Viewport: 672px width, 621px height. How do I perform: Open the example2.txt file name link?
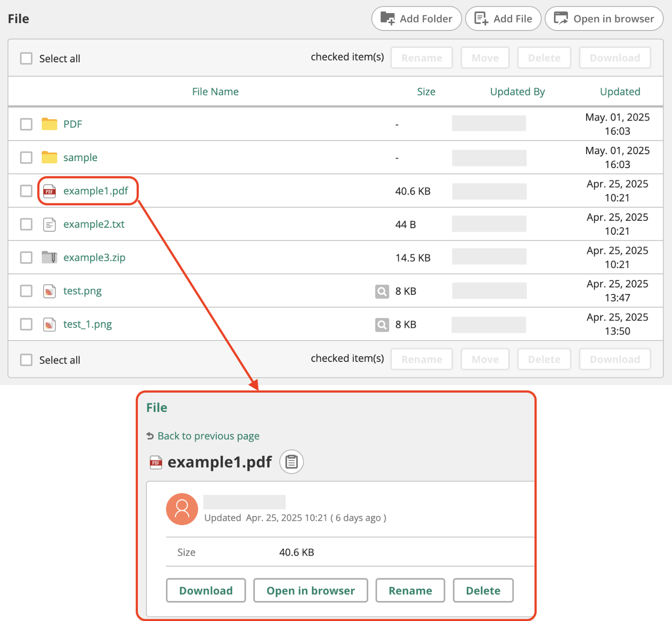[94, 224]
